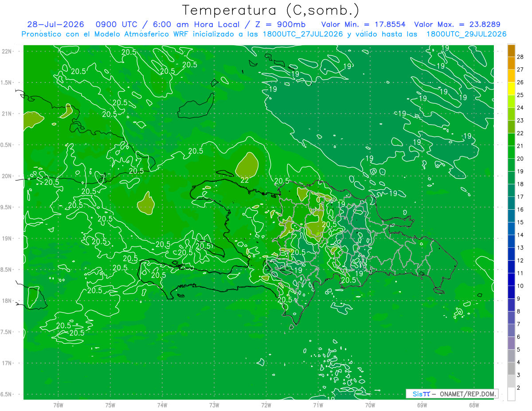This screenshot has height=411, width=532.
Task: Click the '17N' latitude axis label
Action: click(6, 363)
